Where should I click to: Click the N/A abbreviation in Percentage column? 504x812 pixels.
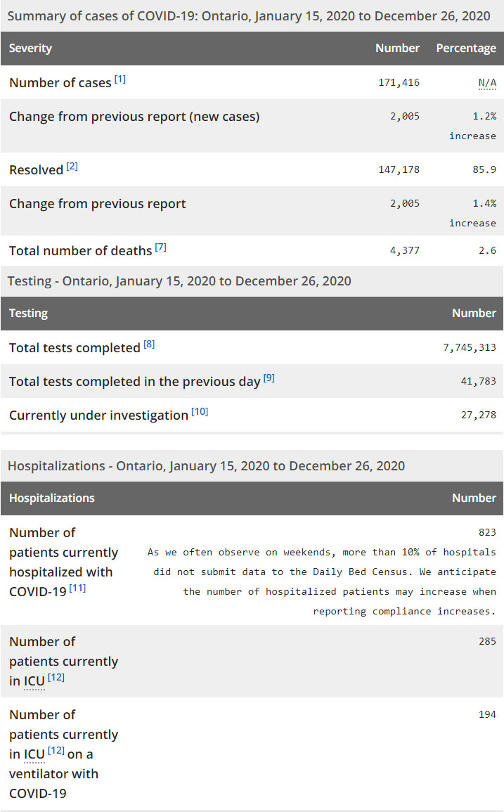point(487,83)
